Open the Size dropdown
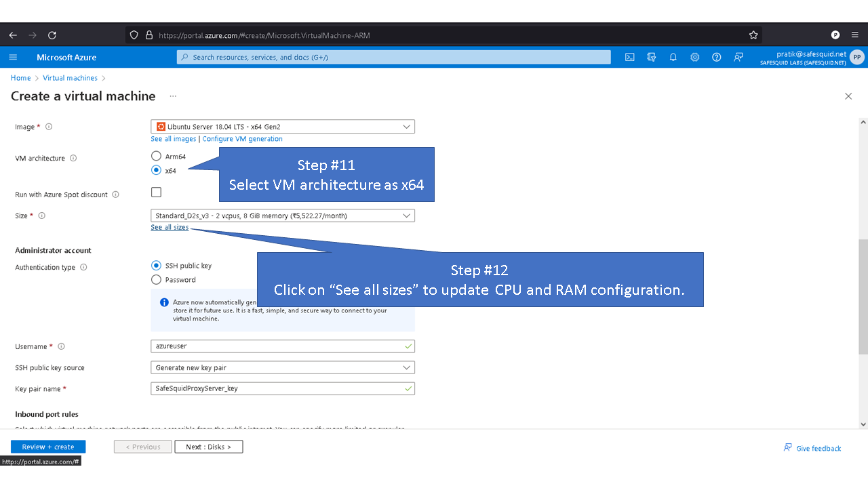Image resolution: width=868 pixels, height=488 pixels. pos(283,216)
